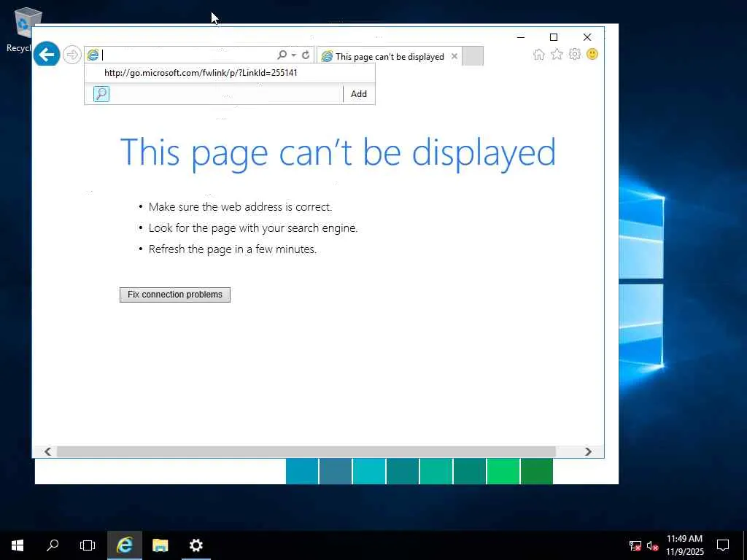This screenshot has height=560, width=747.
Task: Open a new tab with the blank tab button
Action: tap(473, 55)
